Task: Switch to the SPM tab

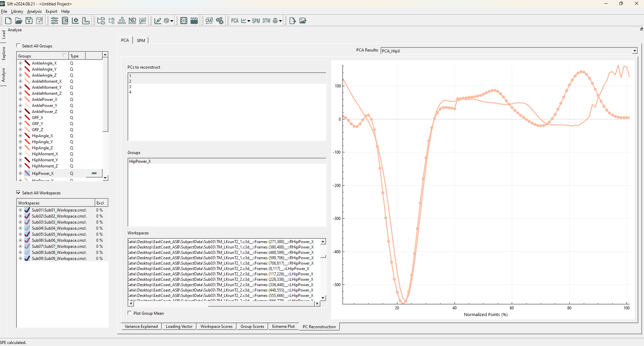Action: coord(141,40)
